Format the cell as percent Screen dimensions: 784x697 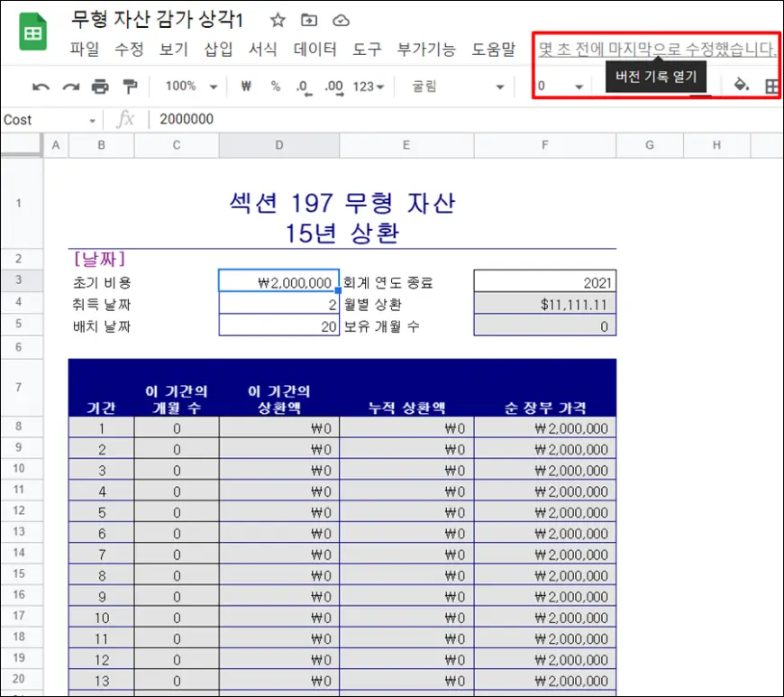click(x=276, y=87)
